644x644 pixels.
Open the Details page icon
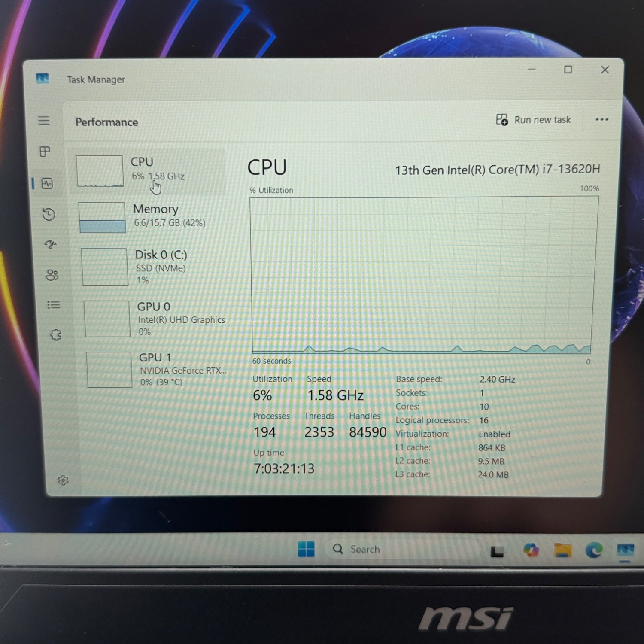[54, 305]
